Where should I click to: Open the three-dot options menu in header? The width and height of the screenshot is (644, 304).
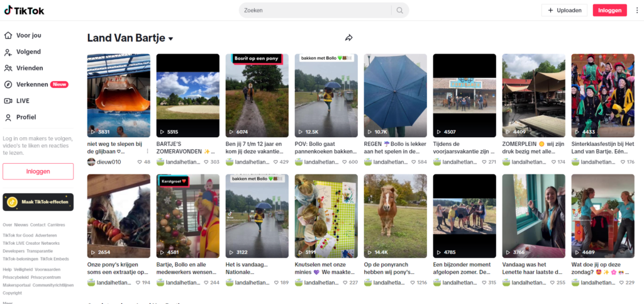(x=637, y=10)
